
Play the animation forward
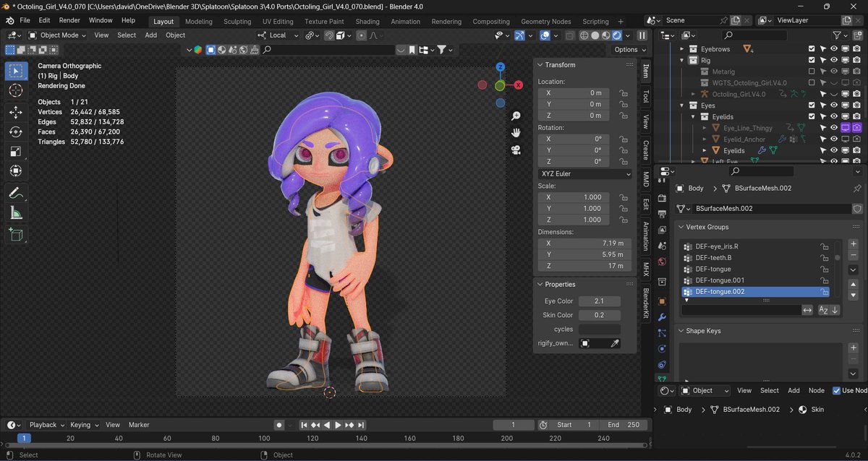click(338, 425)
